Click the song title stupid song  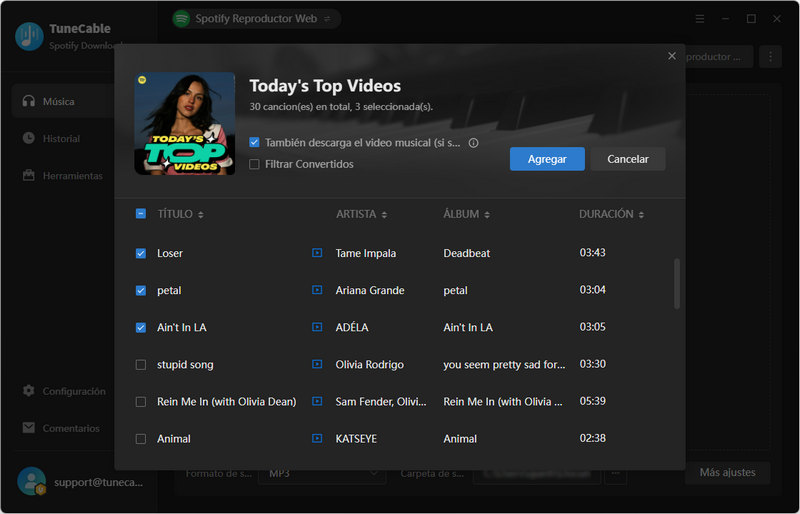click(185, 364)
